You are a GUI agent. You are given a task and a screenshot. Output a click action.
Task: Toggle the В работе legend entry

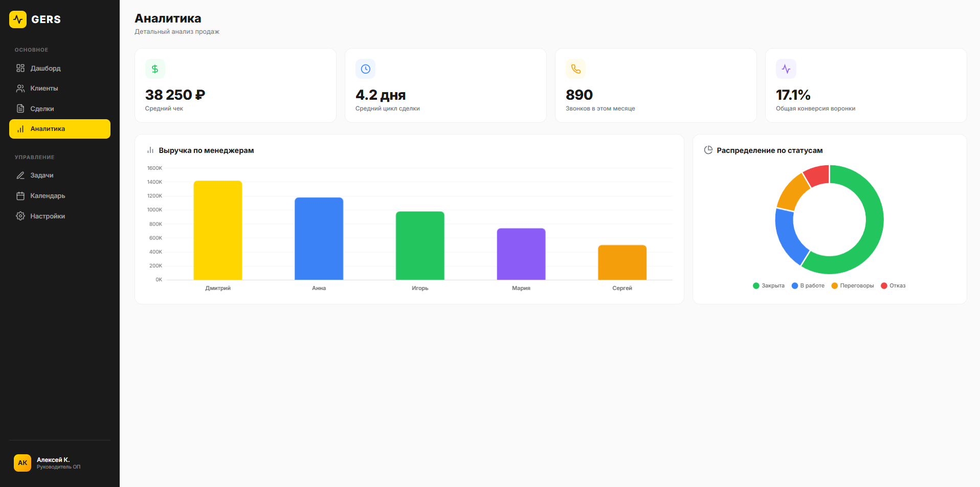click(808, 285)
